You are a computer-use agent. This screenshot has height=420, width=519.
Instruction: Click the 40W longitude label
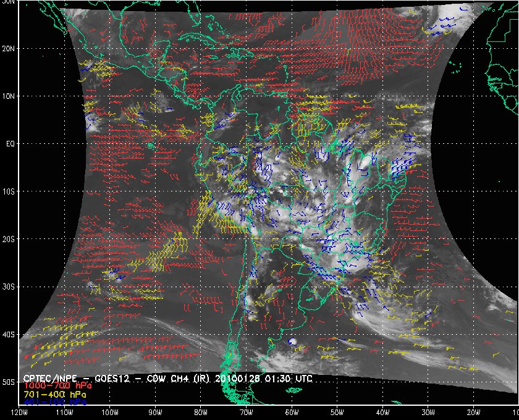(382, 413)
